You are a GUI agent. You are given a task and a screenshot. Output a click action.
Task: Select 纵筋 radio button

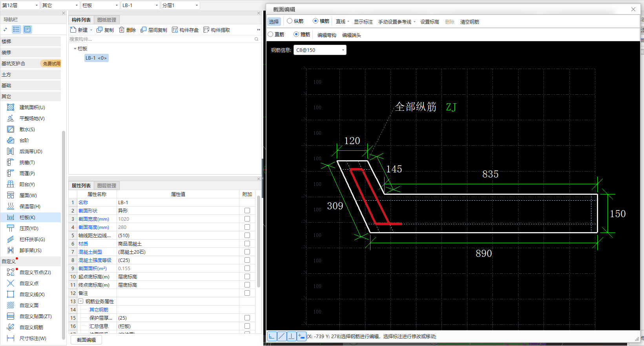pos(290,21)
